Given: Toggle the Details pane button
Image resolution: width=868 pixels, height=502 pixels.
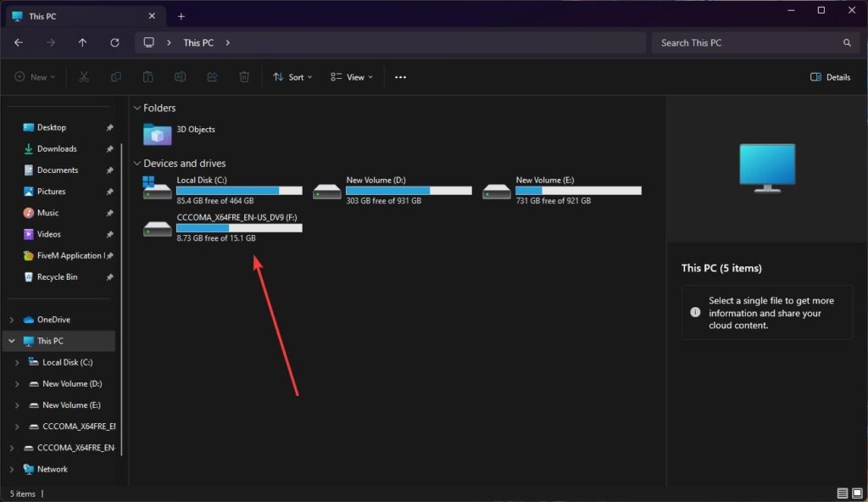Looking at the screenshot, I should click(830, 77).
